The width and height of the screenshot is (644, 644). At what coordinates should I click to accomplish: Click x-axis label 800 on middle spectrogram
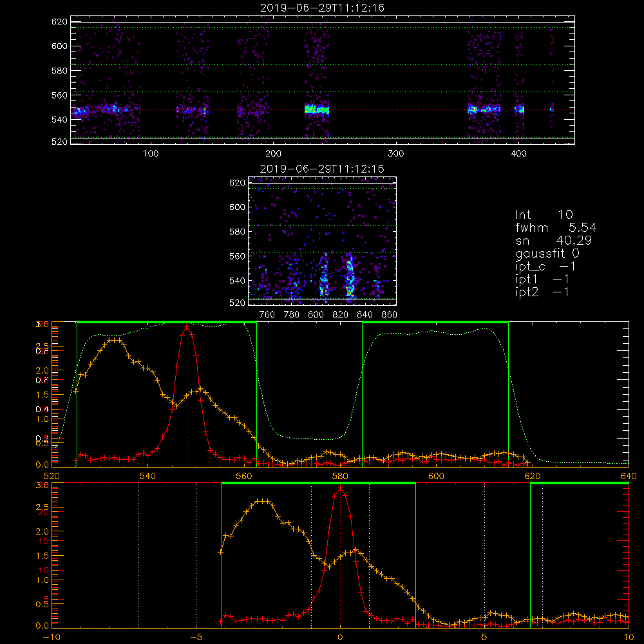pos(316,315)
